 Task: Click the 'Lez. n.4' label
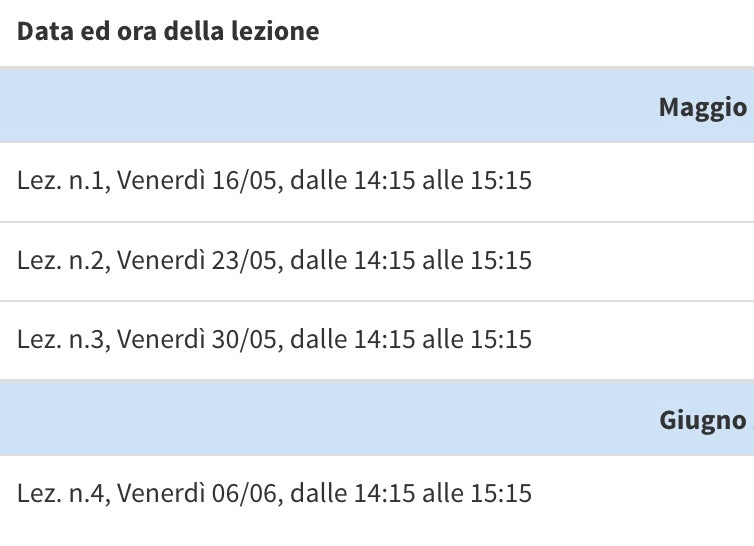[62, 493]
